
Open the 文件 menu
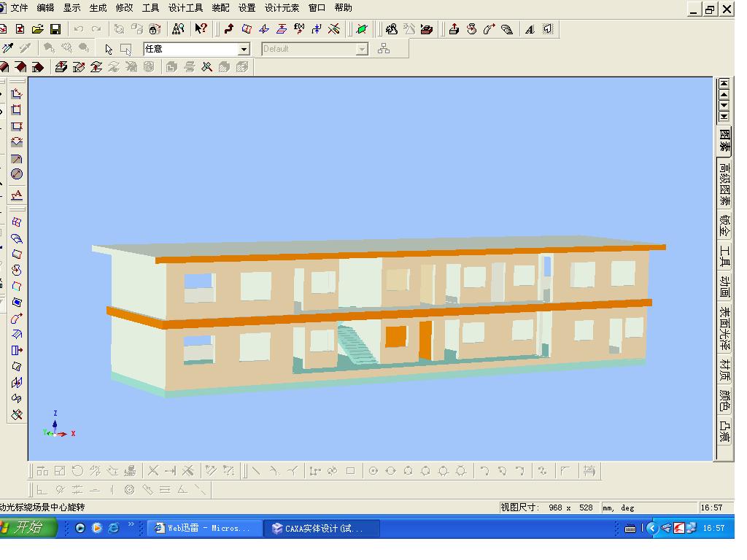click(x=19, y=8)
